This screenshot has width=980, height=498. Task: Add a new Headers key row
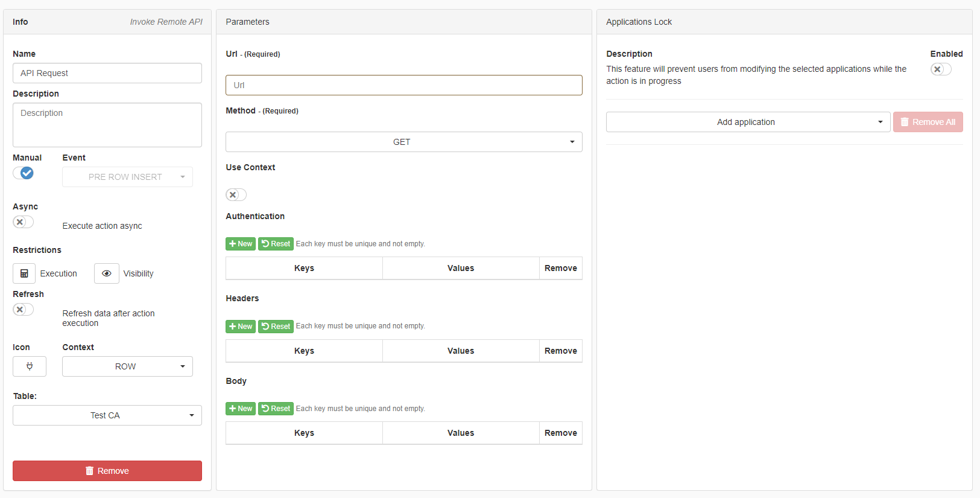[x=241, y=327]
